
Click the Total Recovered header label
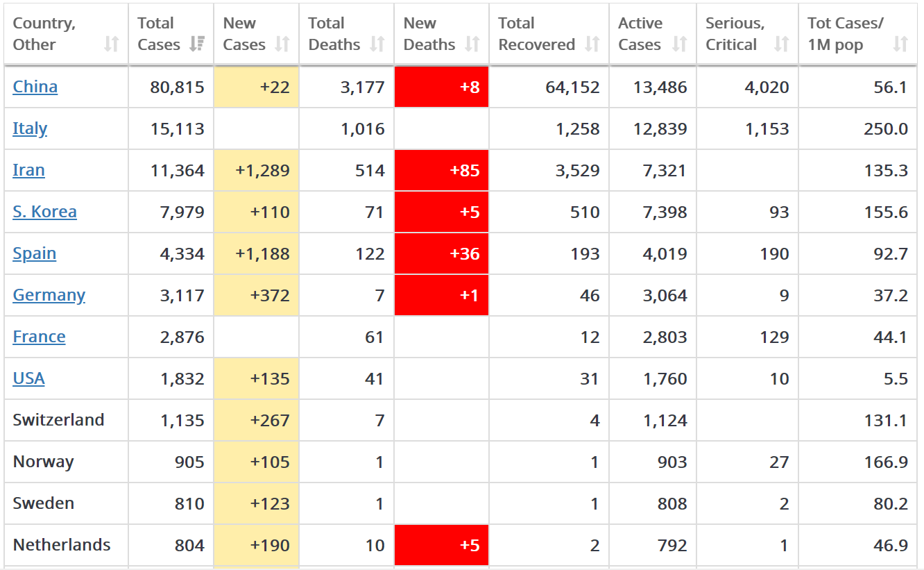coord(537,34)
